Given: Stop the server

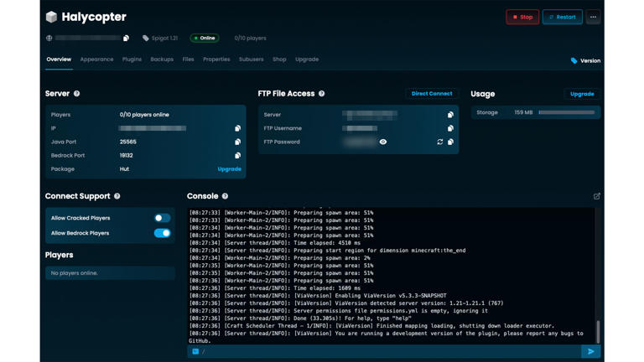Looking at the screenshot, I should coord(522,17).
